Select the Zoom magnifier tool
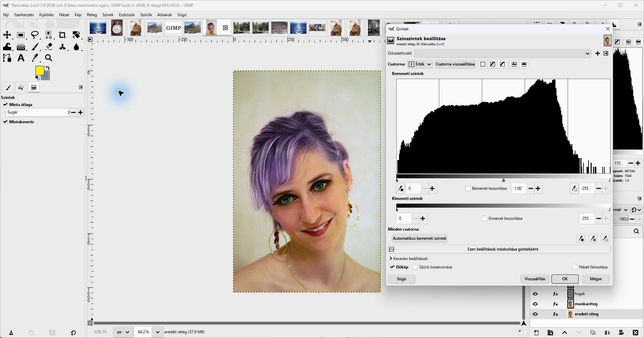Viewport: 644px width, 338px height. (x=49, y=58)
